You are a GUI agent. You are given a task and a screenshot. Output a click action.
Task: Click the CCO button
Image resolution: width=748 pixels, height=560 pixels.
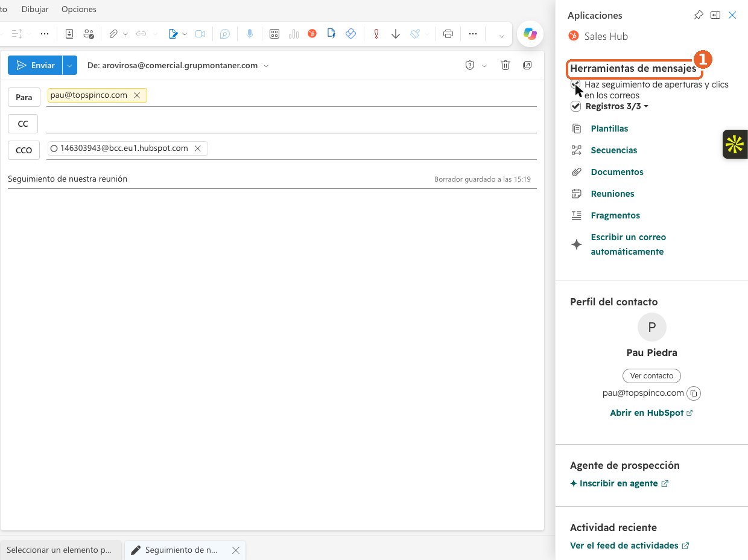click(24, 150)
